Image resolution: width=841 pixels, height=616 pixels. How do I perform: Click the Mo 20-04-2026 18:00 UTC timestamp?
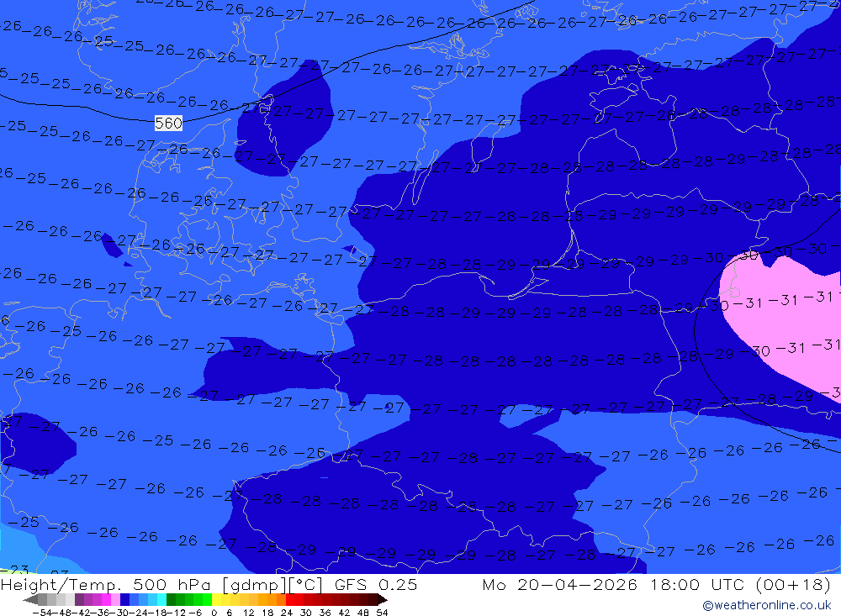tap(657, 585)
